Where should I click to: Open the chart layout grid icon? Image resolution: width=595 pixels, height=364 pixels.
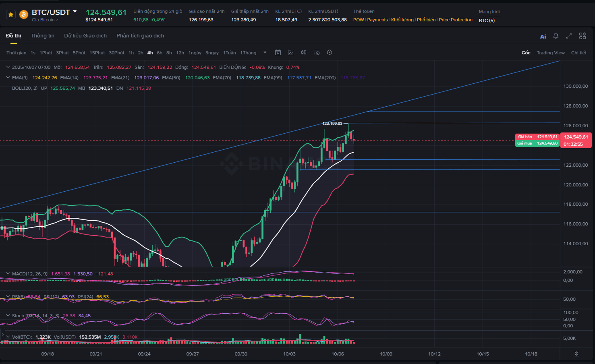pos(583,36)
